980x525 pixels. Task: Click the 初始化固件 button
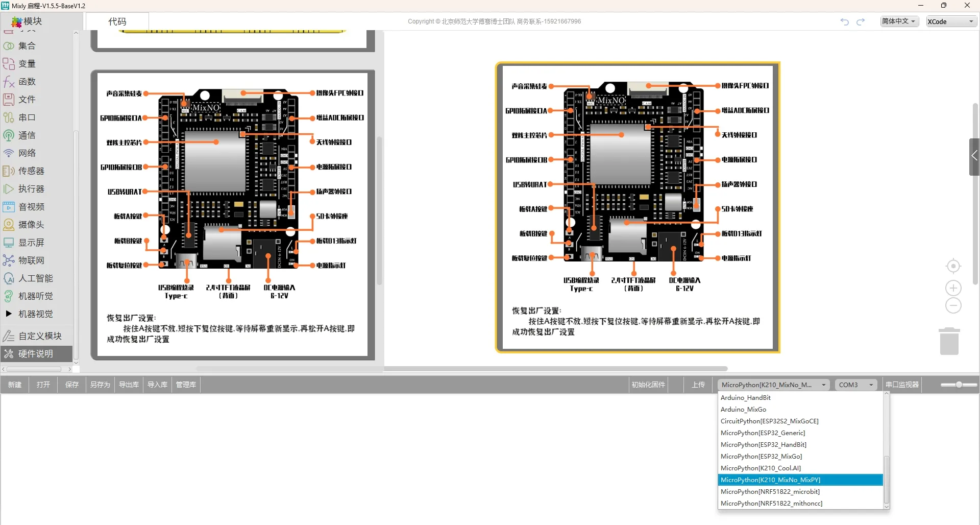click(648, 385)
